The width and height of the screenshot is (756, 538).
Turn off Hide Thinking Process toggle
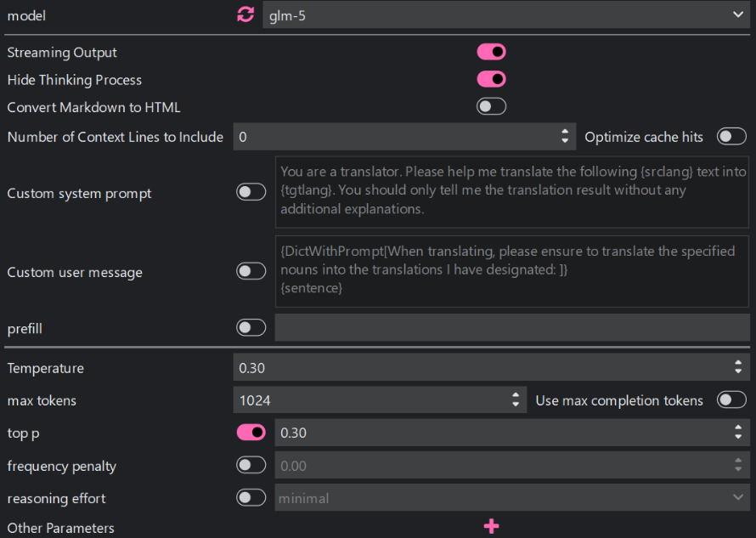tap(491, 79)
